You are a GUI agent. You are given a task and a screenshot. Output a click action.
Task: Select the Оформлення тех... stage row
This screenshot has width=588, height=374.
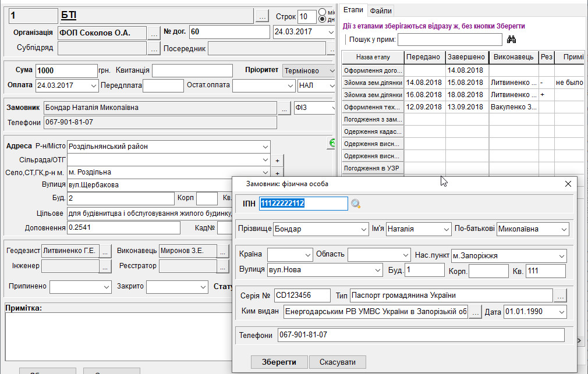point(373,107)
